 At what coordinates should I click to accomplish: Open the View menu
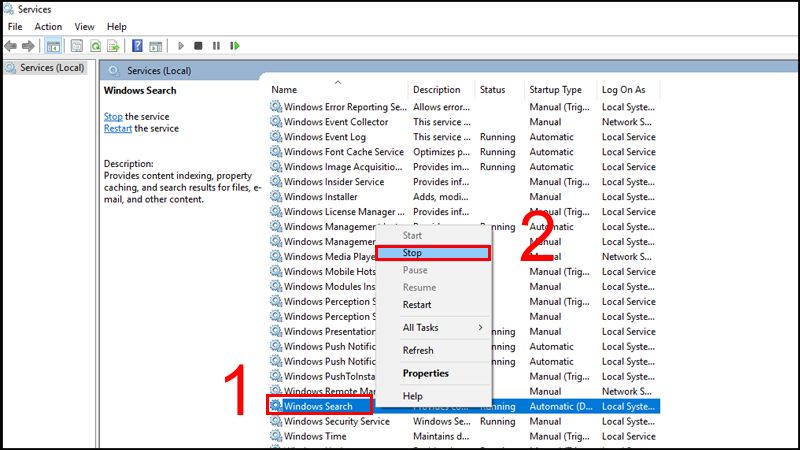click(84, 26)
